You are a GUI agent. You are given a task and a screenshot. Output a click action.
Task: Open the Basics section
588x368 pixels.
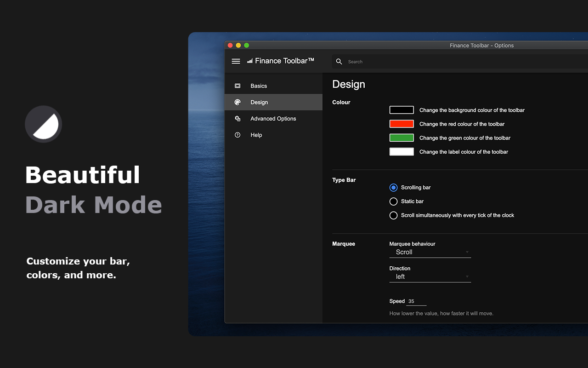coord(273,86)
